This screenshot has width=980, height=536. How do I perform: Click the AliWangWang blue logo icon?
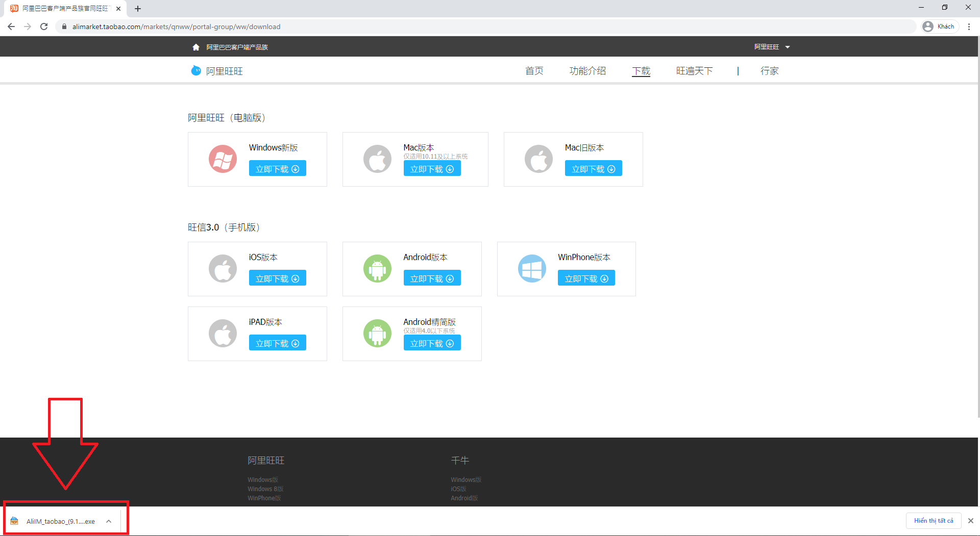(196, 70)
